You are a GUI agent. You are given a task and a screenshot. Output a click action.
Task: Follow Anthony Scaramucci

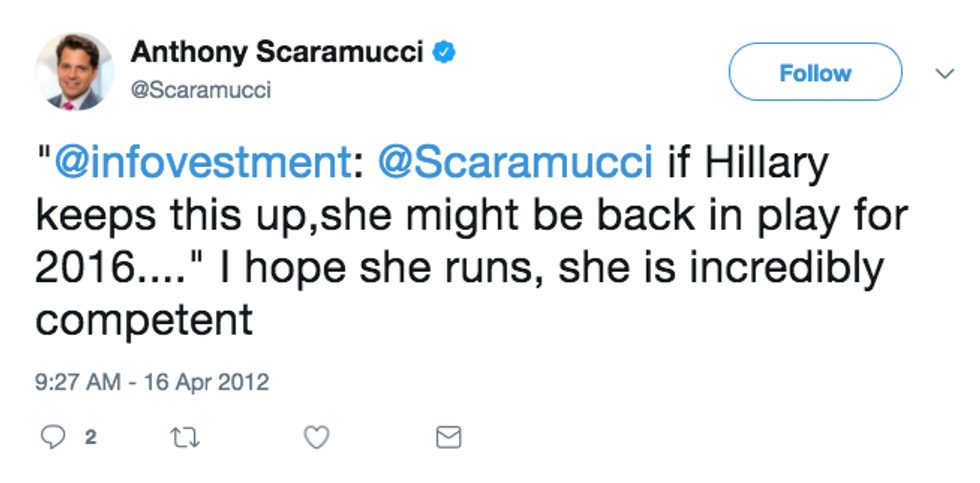click(815, 73)
